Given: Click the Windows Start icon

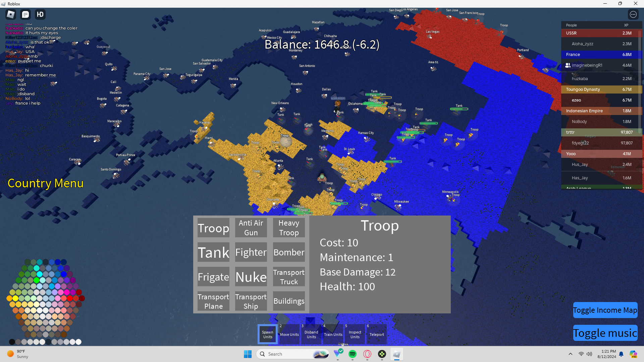Looking at the screenshot, I should point(248,354).
